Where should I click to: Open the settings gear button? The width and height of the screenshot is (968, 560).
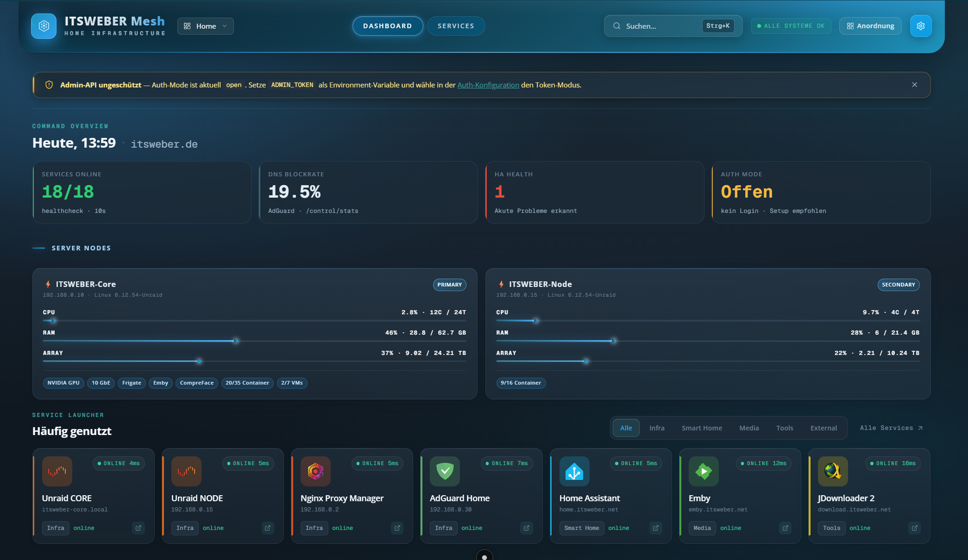(x=921, y=26)
